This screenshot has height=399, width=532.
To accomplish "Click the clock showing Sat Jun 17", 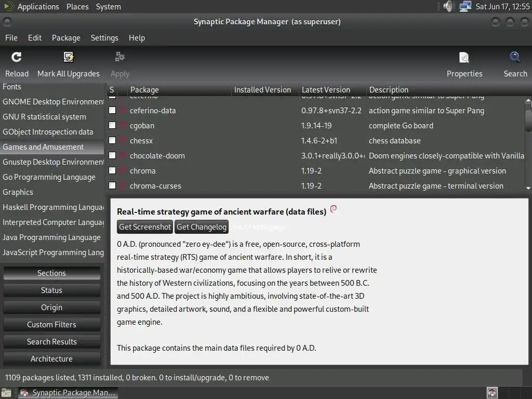I will (x=502, y=6).
